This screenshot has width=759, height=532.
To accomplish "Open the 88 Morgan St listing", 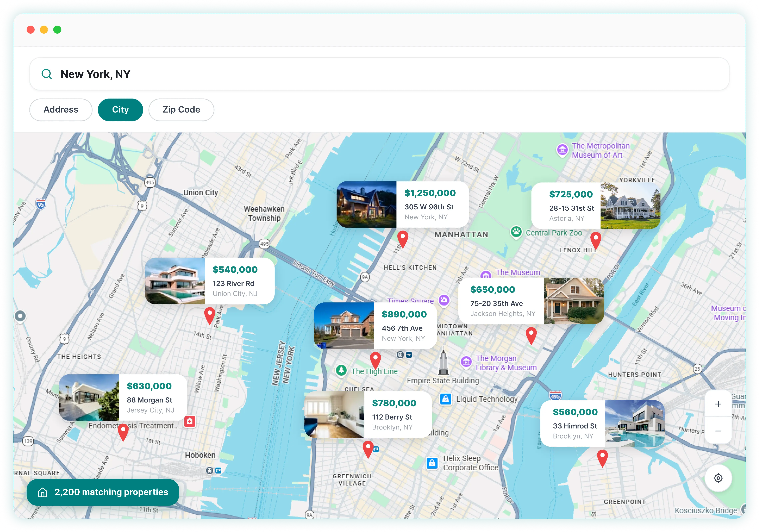I will tap(123, 398).
